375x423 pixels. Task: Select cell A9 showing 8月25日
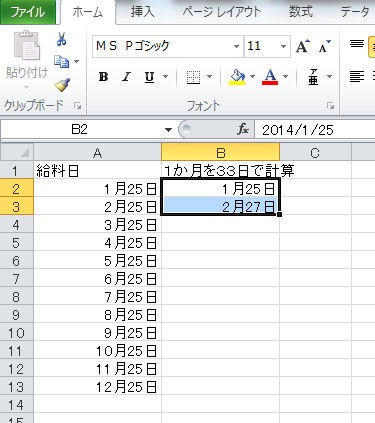click(97, 315)
